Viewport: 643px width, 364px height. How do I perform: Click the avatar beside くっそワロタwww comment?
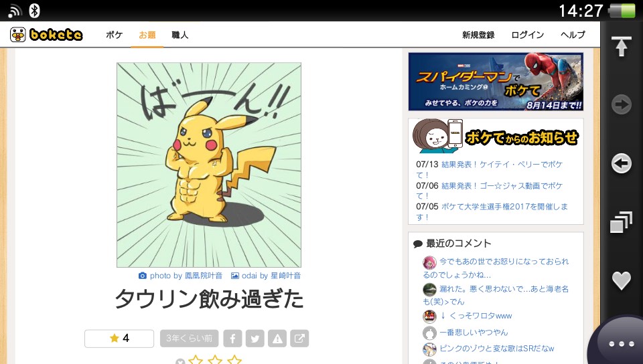click(x=429, y=316)
